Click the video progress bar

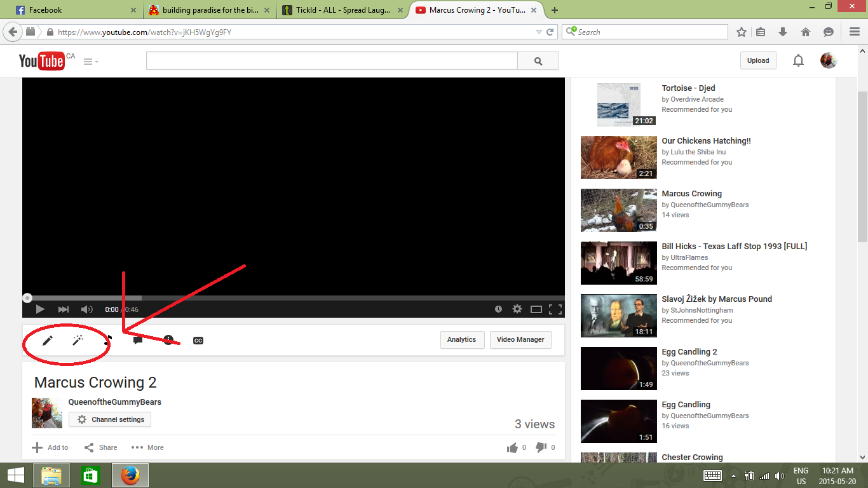pos(292,297)
